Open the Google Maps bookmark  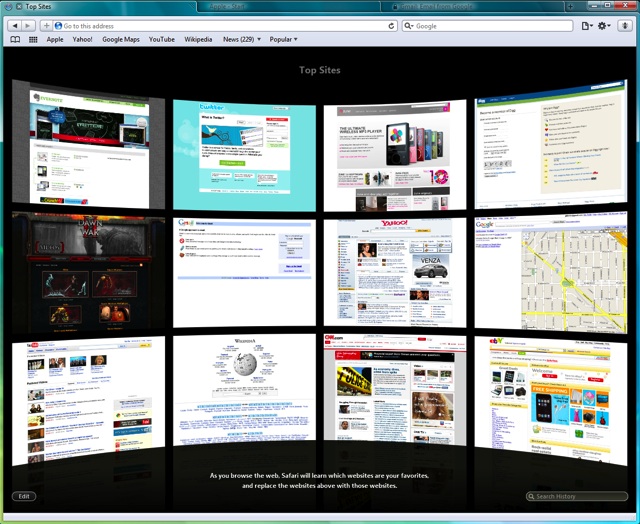(x=121, y=40)
